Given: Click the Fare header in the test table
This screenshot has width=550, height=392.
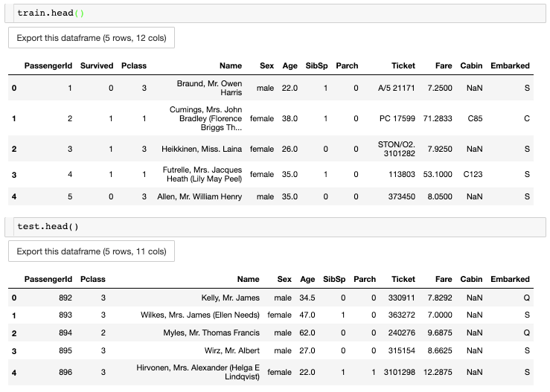Looking at the screenshot, I should click(444, 280).
